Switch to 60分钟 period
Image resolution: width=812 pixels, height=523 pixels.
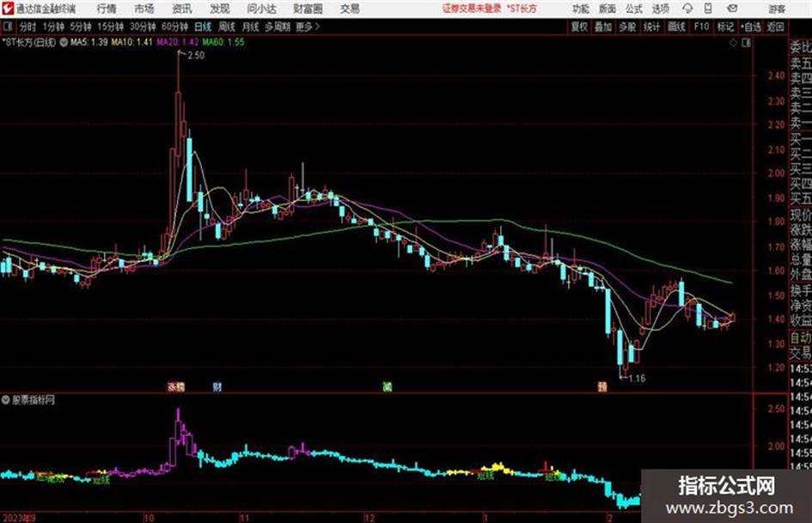[x=174, y=27]
